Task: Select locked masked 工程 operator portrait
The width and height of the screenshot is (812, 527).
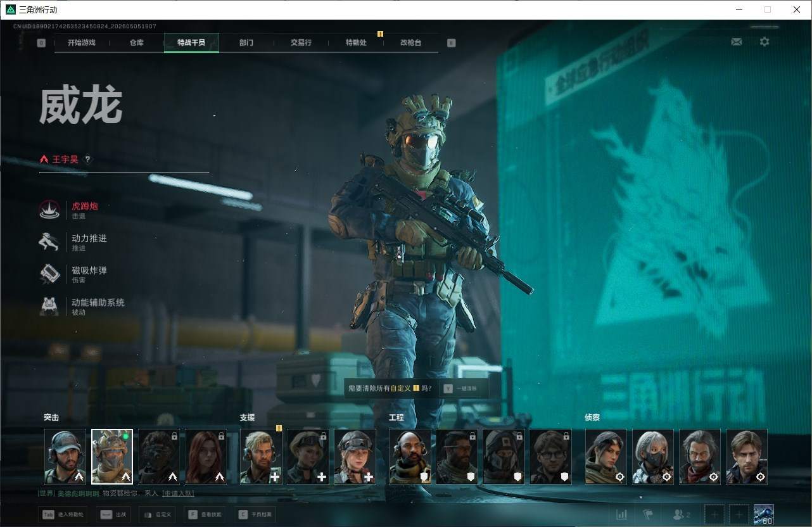Action: (504, 457)
